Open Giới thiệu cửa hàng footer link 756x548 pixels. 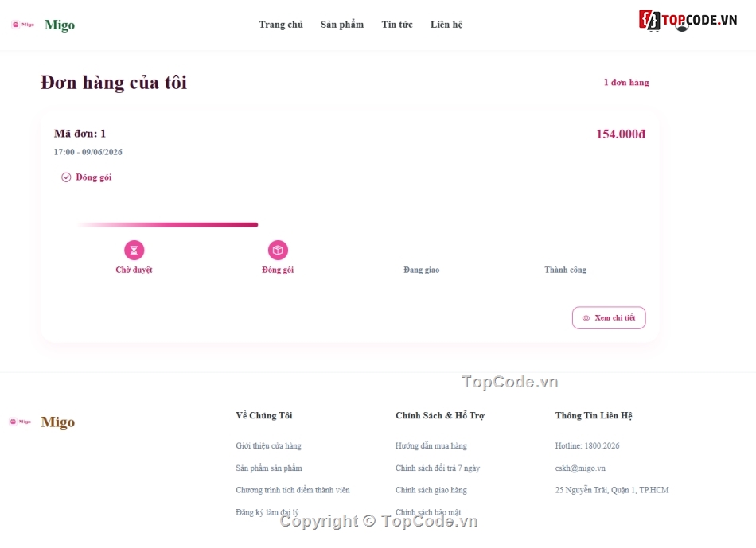tap(268, 446)
